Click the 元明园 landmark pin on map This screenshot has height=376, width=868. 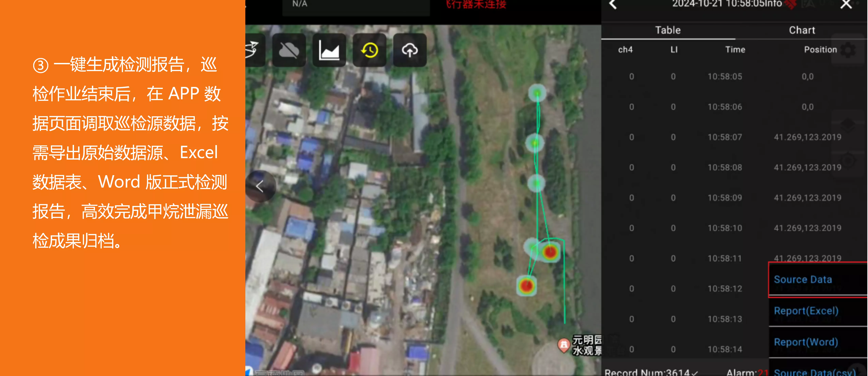click(563, 346)
